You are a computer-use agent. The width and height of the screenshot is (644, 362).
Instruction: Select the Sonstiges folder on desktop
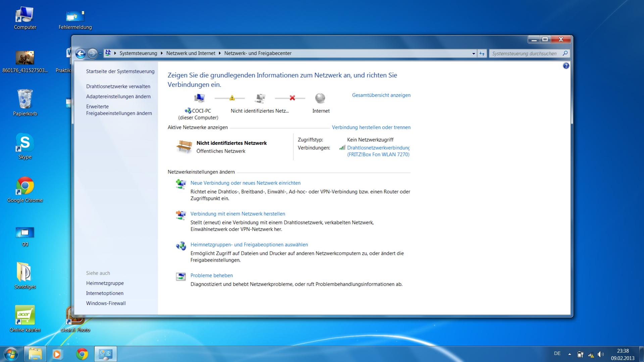25,276
